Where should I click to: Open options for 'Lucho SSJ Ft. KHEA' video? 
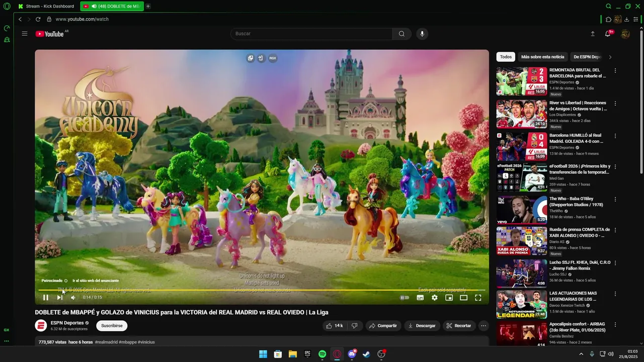click(x=615, y=263)
